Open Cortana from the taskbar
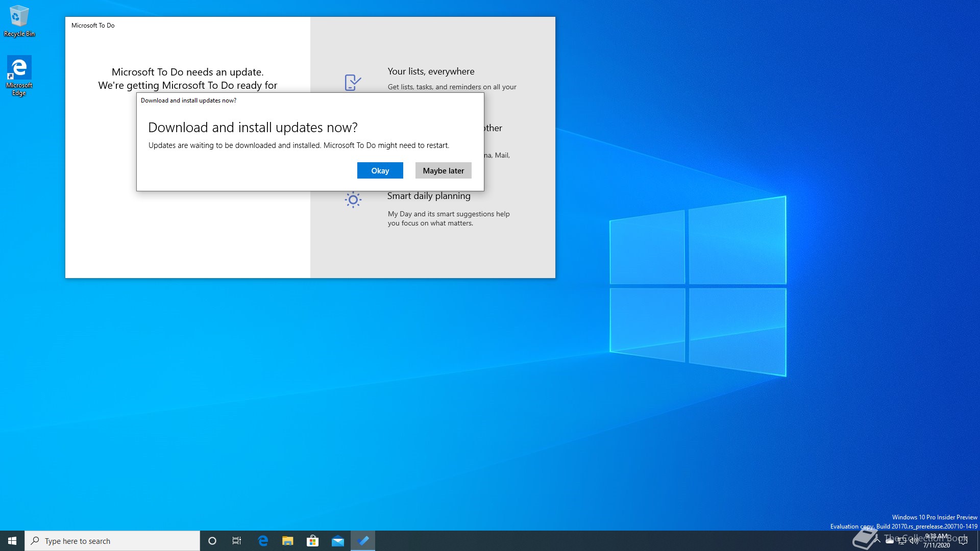980x551 pixels. [212, 541]
